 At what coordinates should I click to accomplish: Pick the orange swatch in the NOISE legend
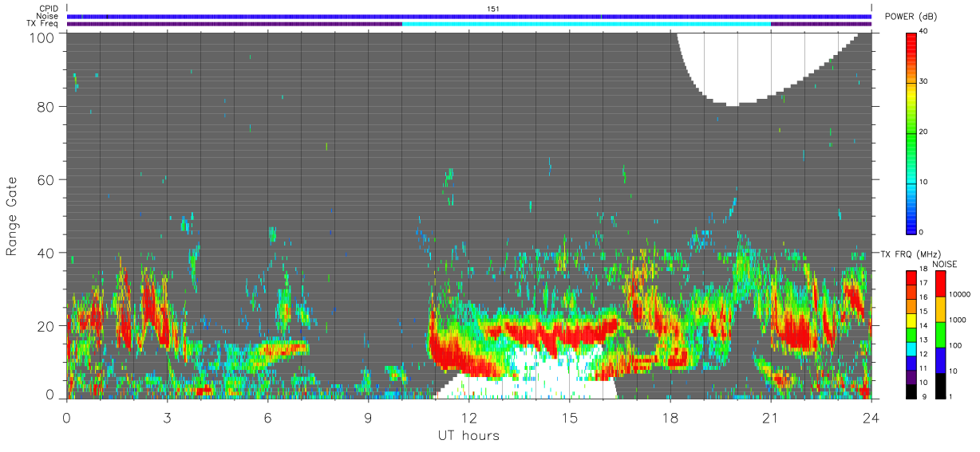(940, 309)
